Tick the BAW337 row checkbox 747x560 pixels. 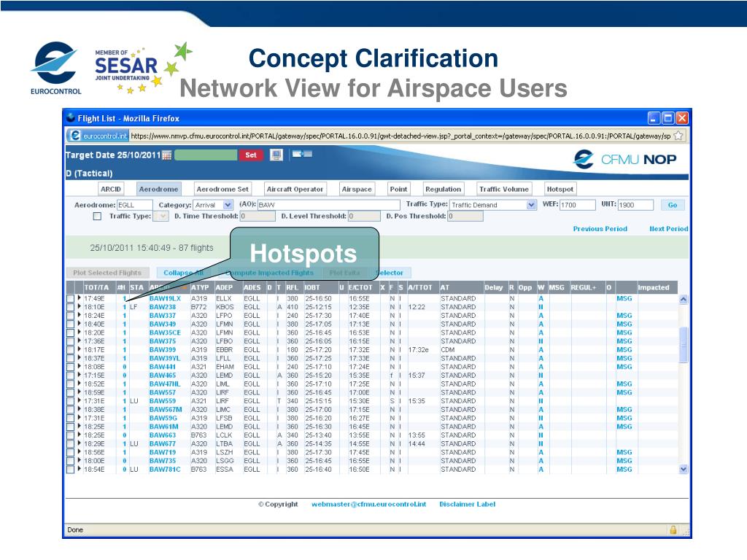coord(71,316)
